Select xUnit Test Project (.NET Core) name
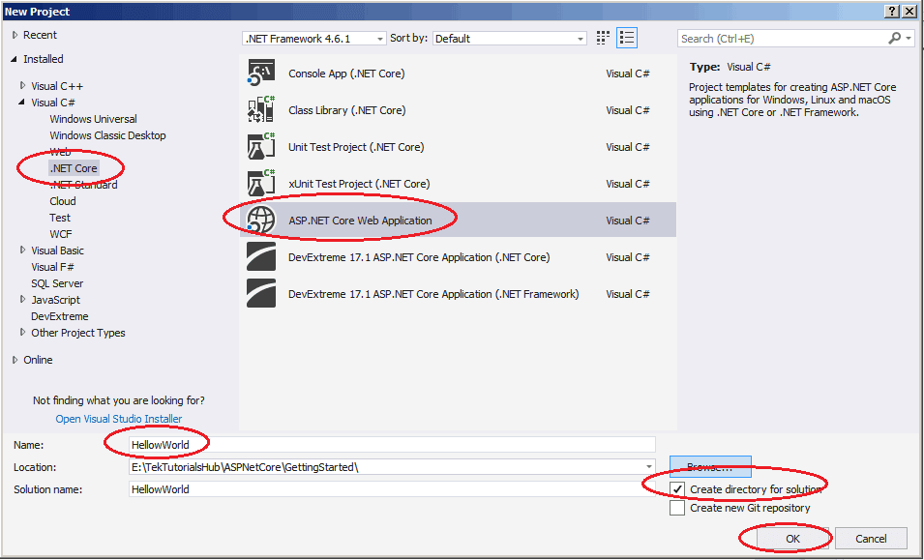The image size is (924, 560). pyautogui.click(x=359, y=184)
